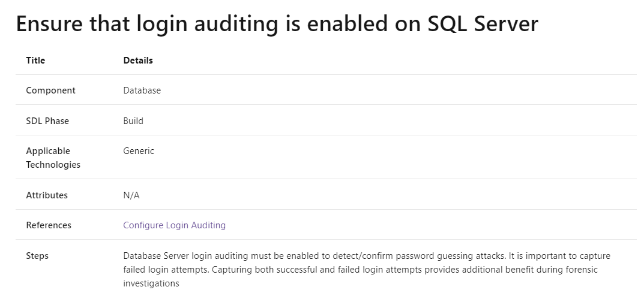This screenshot has width=644, height=308.
Task: Click the Steps row label
Action: tap(37, 256)
